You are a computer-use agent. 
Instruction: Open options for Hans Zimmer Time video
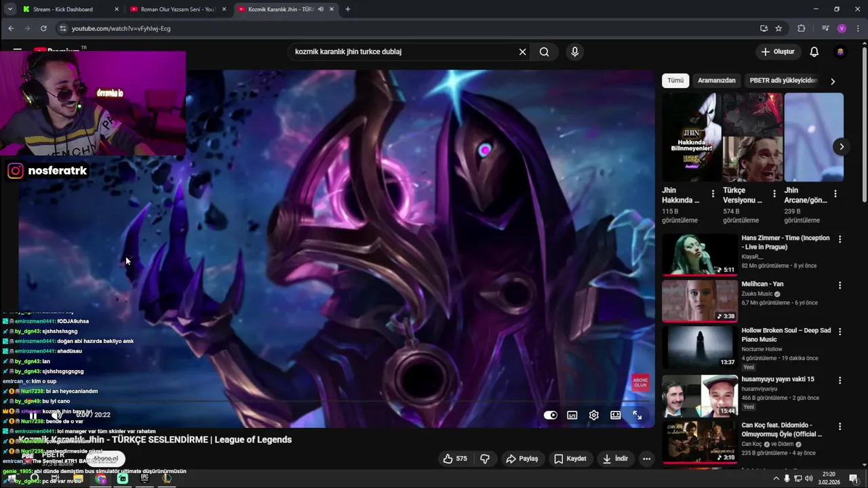click(840, 239)
